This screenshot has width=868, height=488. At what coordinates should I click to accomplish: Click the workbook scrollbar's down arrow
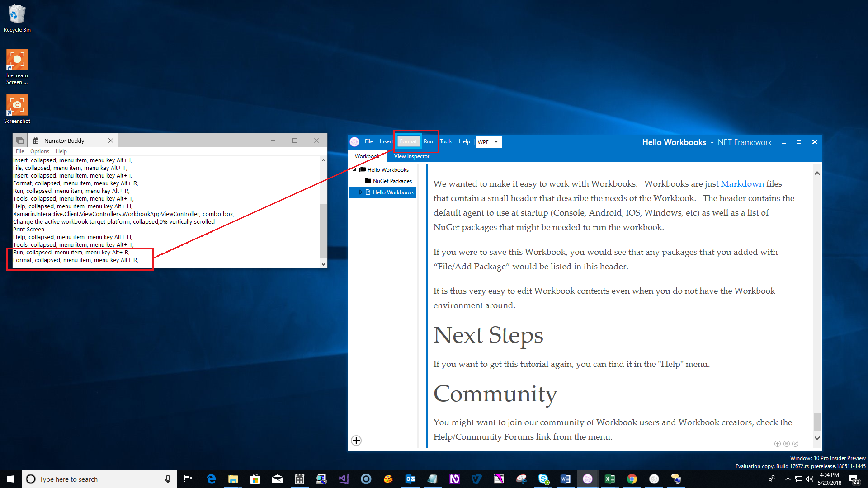tap(817, 437)
